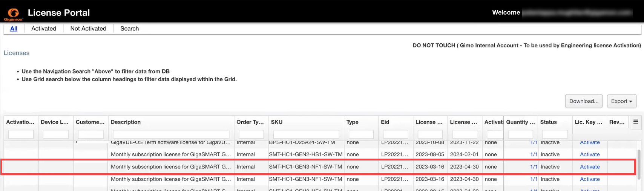644x191 pixels.
Task: Click the Download... button
Action: tap(584, 101)
